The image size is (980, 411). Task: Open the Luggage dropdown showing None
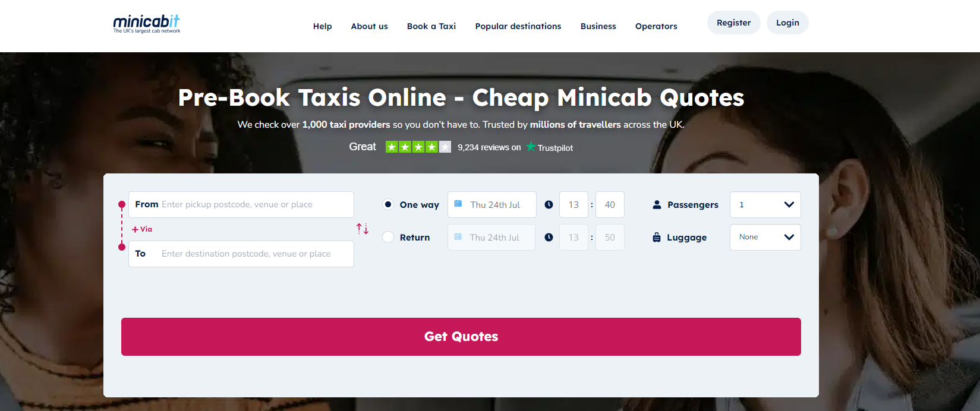click(765, 237)
